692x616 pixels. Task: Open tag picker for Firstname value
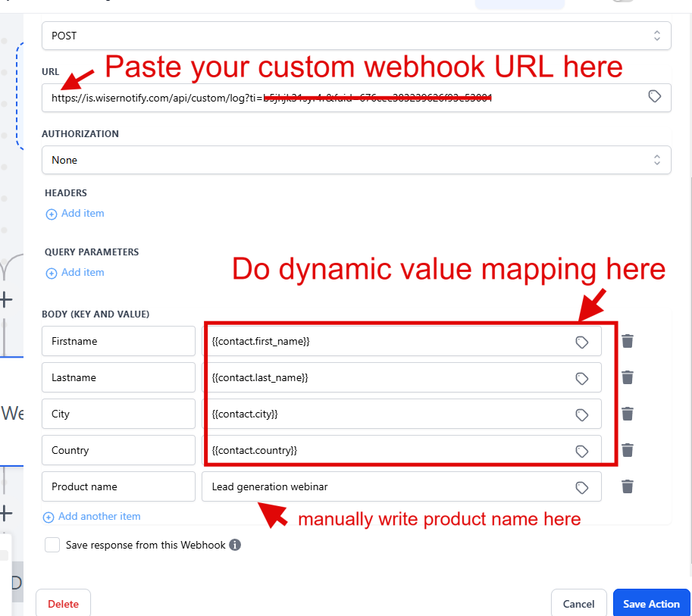pyautogui.click(x=581, y=342)
